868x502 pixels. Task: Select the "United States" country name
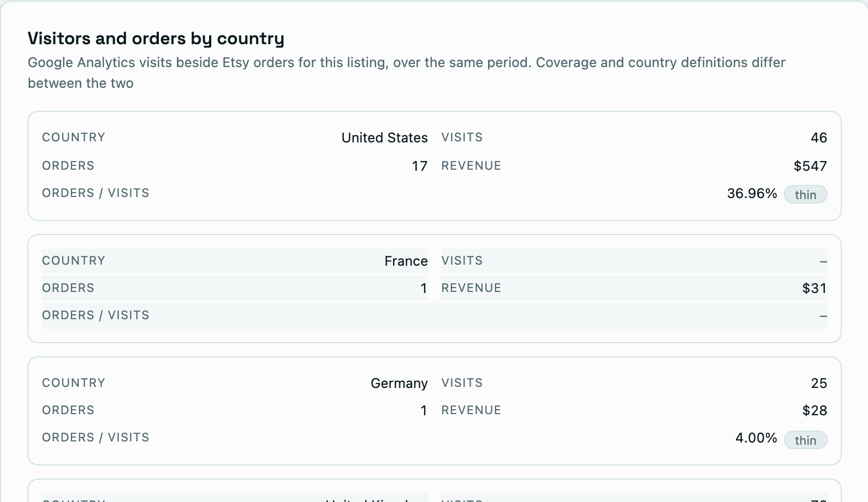[384, 138]
